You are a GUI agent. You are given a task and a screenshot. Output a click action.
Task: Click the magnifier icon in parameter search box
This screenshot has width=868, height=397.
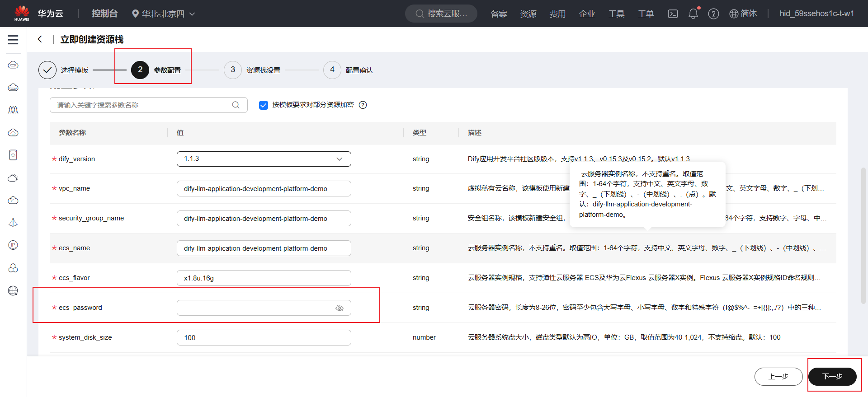point(236,105)
